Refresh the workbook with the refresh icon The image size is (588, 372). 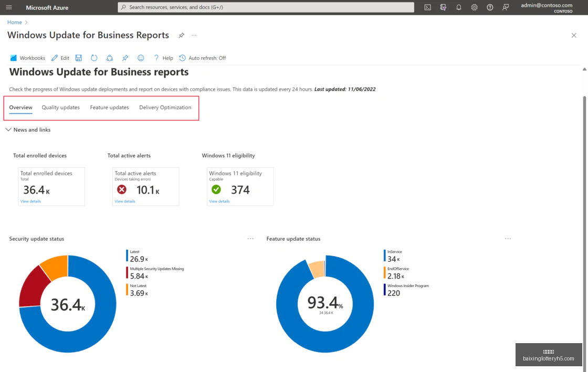[94, 58]
